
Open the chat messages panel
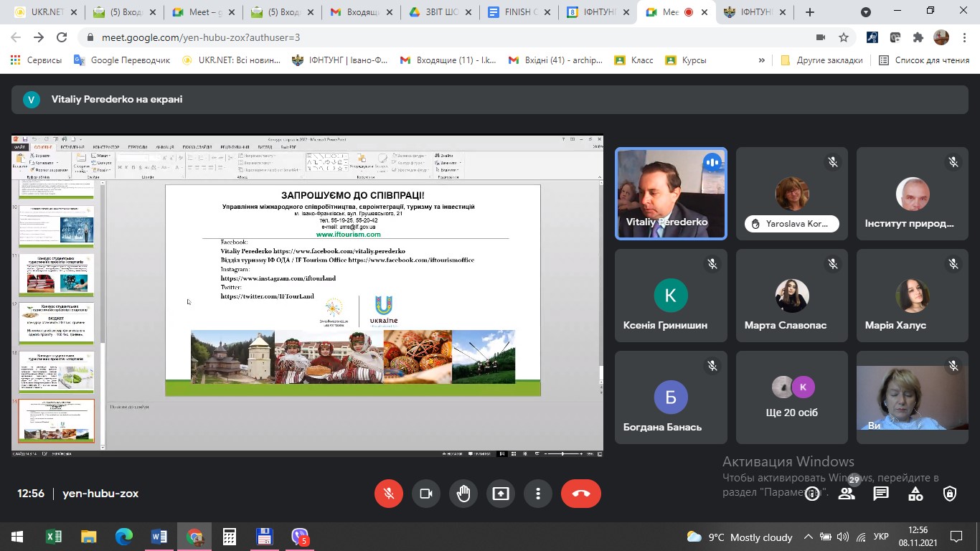click(881, 494)
